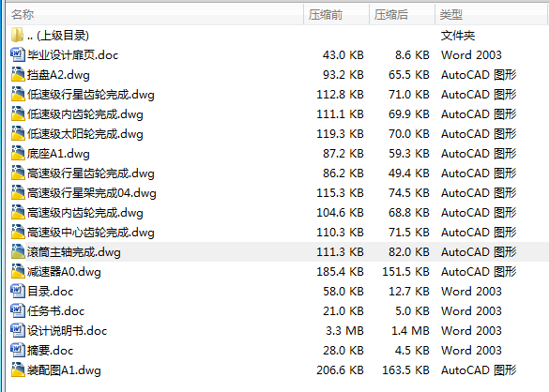Click DWG icon of 减速器A0.dwg
The height and width of the screenshot is (392, 549).
tap(18, 271)
